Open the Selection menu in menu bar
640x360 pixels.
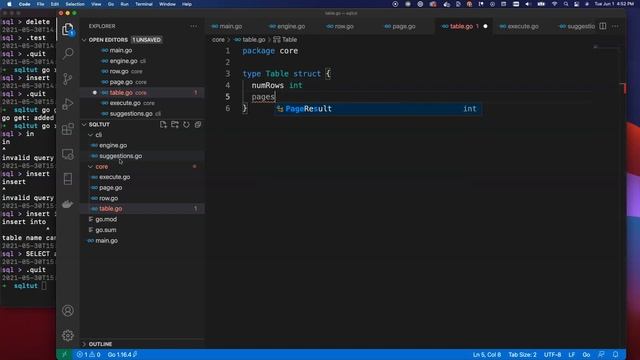click(75, 4)
